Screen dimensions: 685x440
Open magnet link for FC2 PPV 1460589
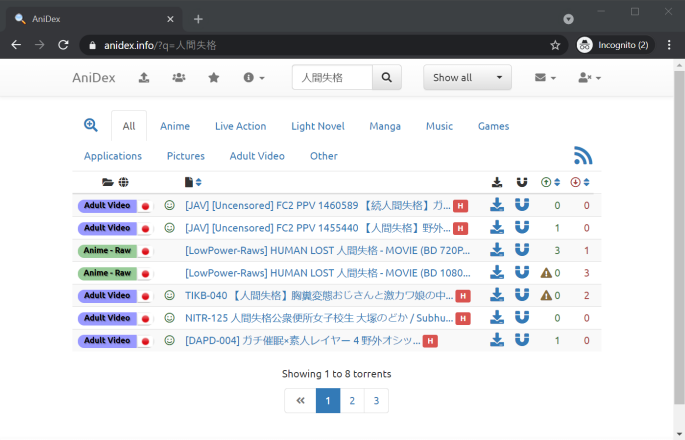point(522,204)
